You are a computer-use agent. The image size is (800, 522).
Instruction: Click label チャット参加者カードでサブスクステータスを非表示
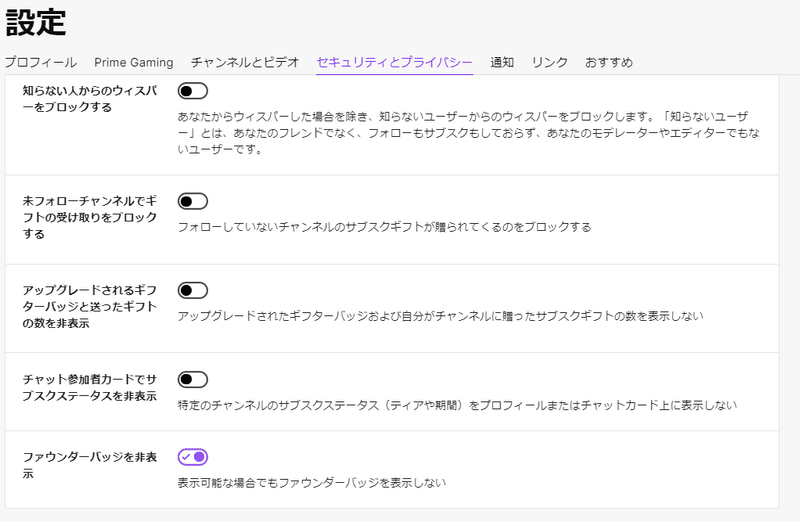point(90,388)
